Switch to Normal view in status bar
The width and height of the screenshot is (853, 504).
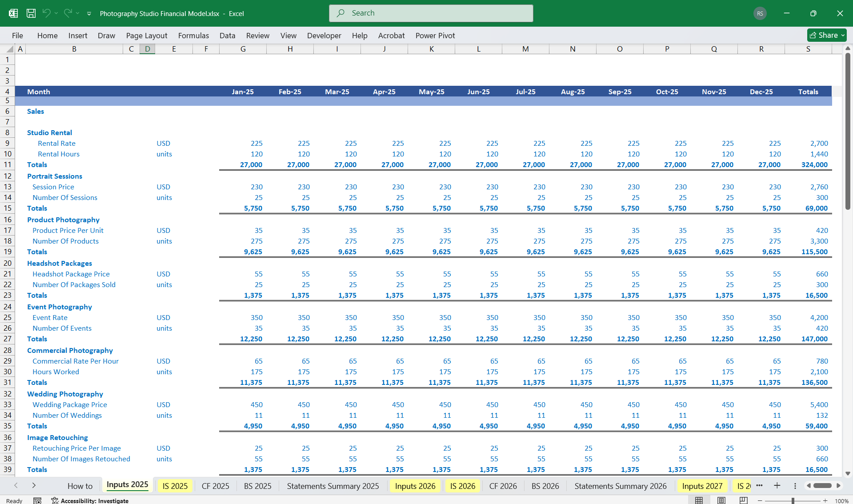click(699, 500)
